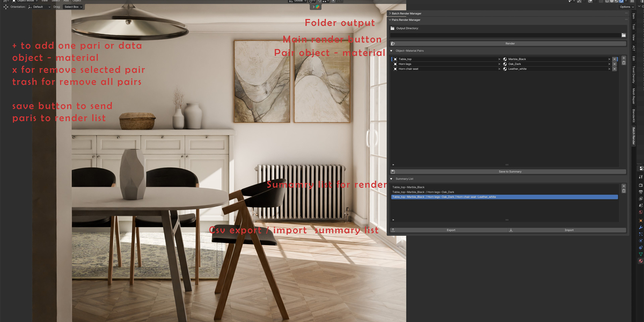The image size is (644, 322).
Task: Open the Object Constraints properties tab icon
Action: (x=640, y=248)
